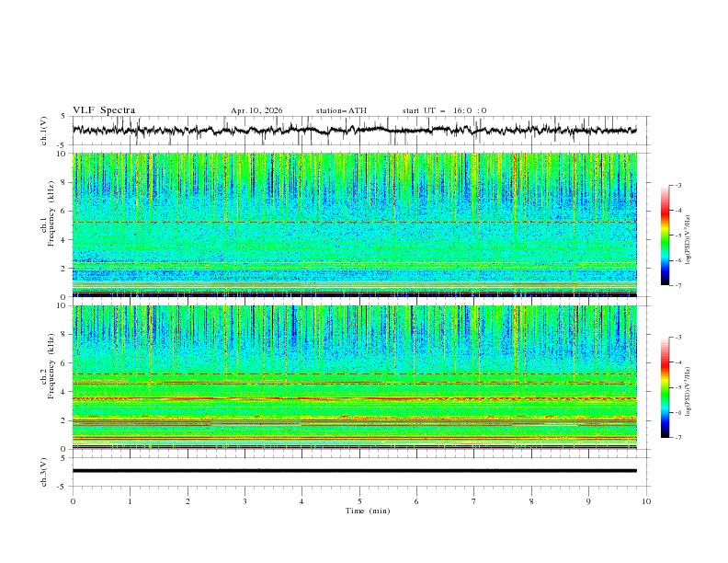The height and width of the screenshot is (563, 728).
Task: Click the "Time (min)" axis label
Action: coord(368,511)
